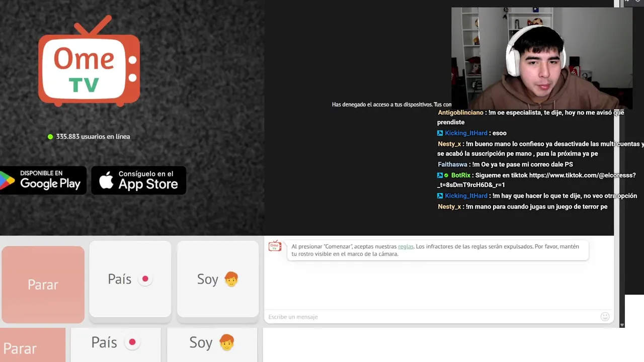The width and height of the screenshot is (644, 362).
Task: Click Faithaswa username in stream chat
Action: [452, 164]
